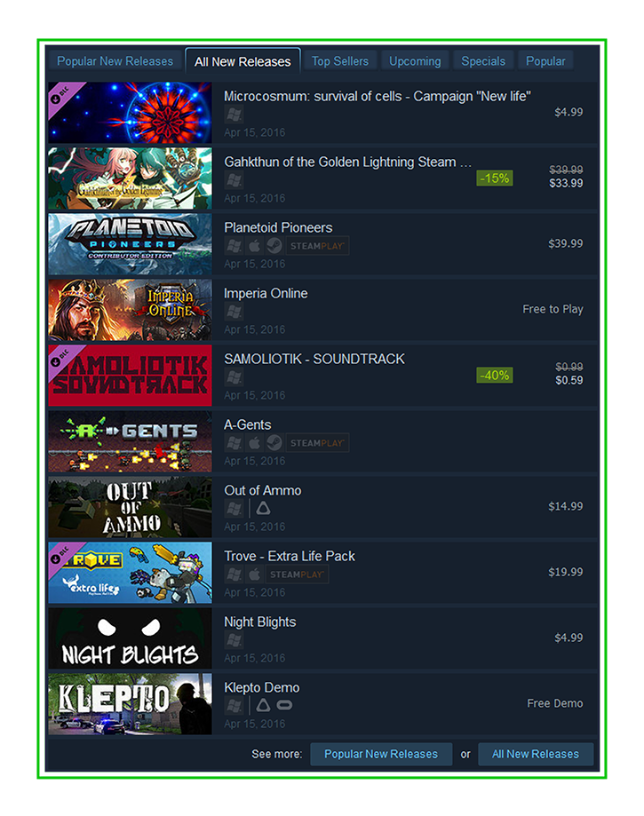Image resolution: width=644 pixels, height=816 pixels.
Task: Select the Upcoming tab
Action: click(415, 61)
